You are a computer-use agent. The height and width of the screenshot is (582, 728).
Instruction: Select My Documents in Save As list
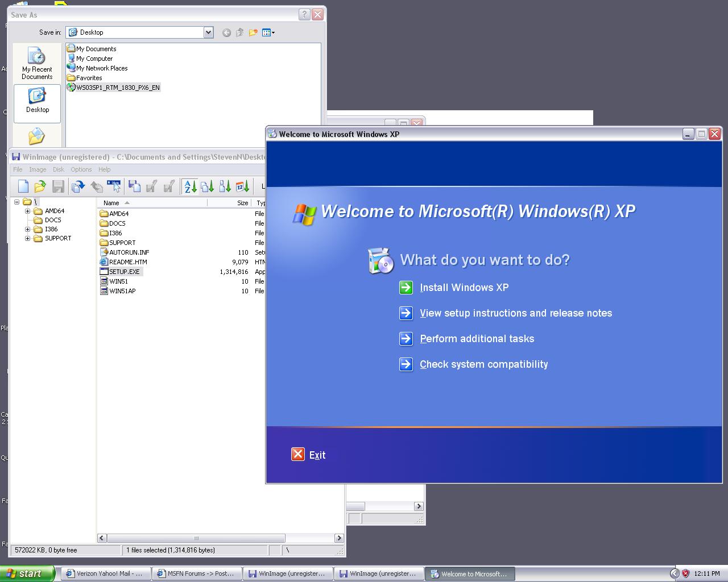point(96,49)
